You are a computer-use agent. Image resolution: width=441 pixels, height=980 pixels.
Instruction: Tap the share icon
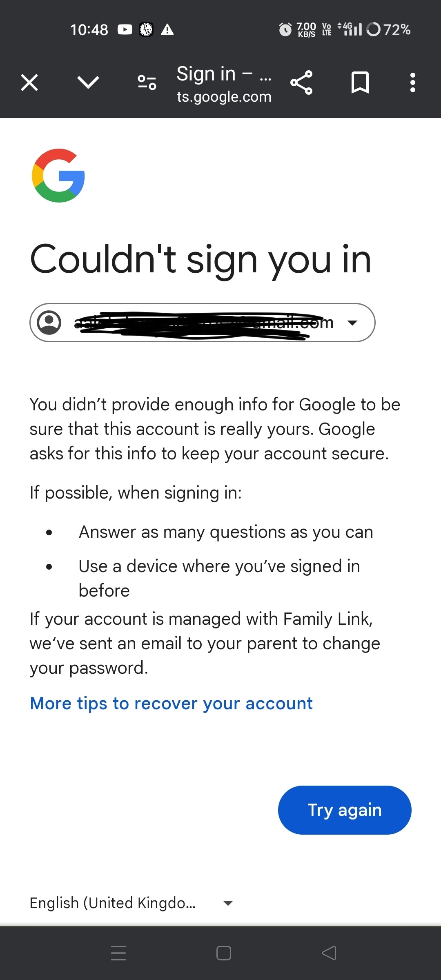[301, 82]
